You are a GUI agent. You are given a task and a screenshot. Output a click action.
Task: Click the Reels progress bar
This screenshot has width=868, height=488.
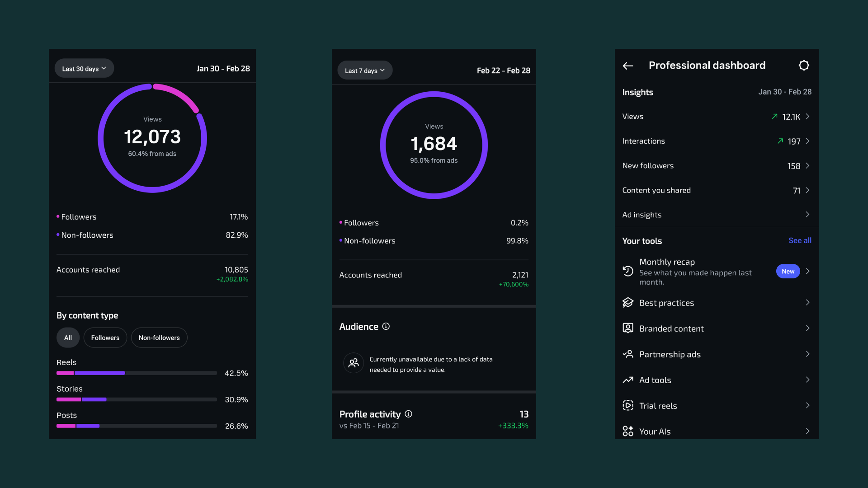137,373
